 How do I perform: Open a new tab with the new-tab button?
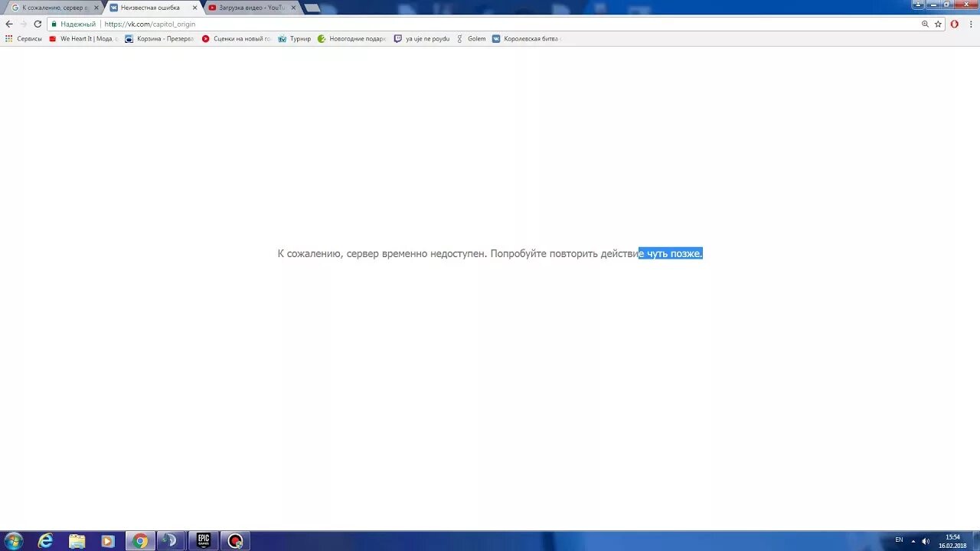click(312, 8)
